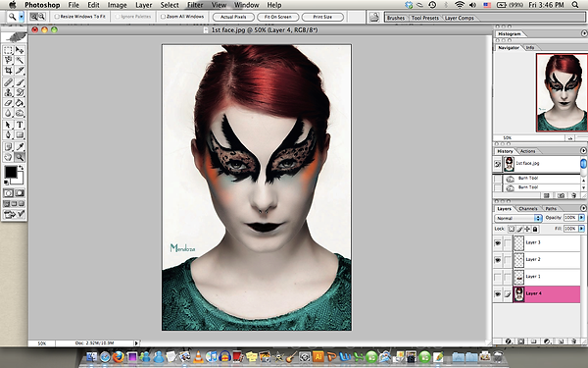Jump to ImageReady

coord(14,214)
